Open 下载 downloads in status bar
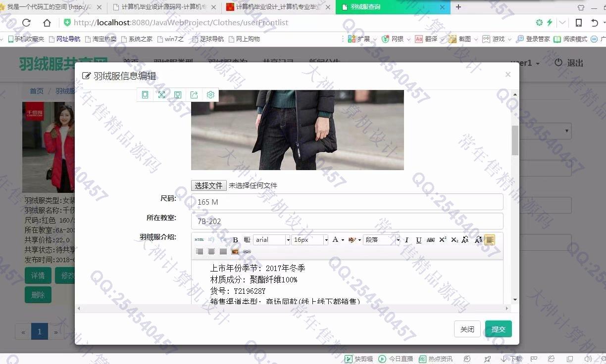Image resolution: width=606 pixels, height=364 pixels. pyautogui.click(x=512, y=359)
